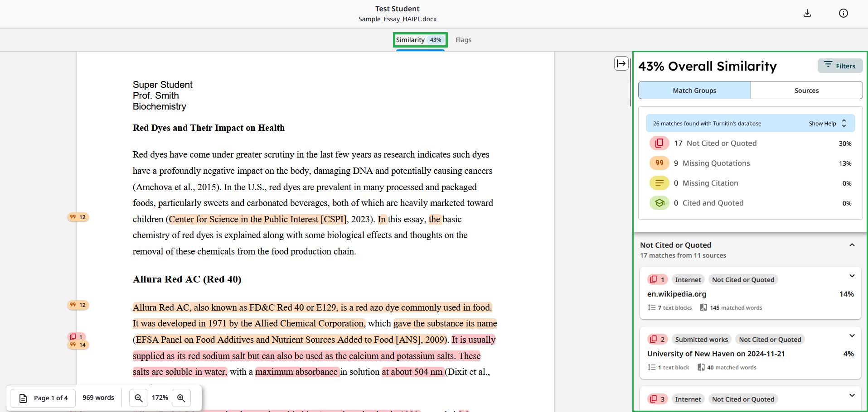Expand University of New Haven source card

[x=852, y=336]
